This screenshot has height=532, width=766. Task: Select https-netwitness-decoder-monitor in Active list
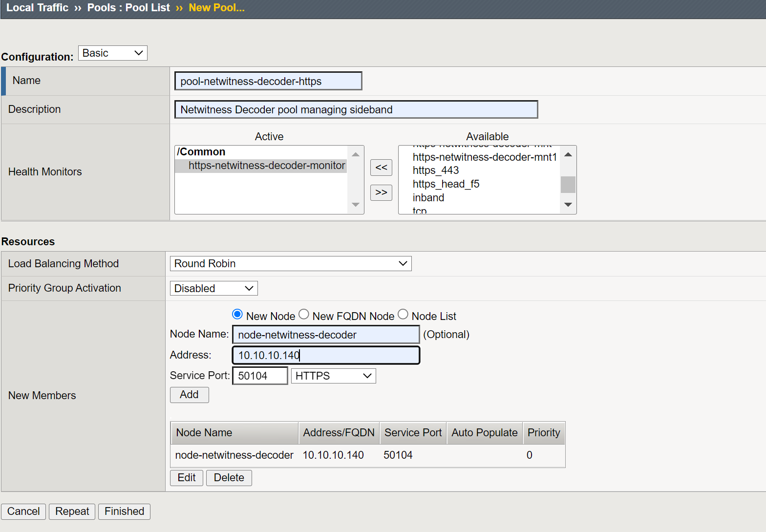coord(266,166)
